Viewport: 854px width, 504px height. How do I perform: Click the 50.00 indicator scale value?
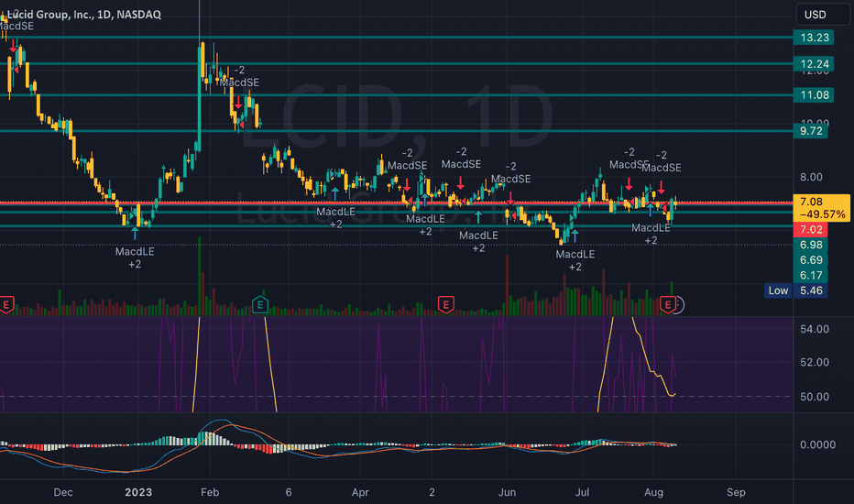pos(815,397)
